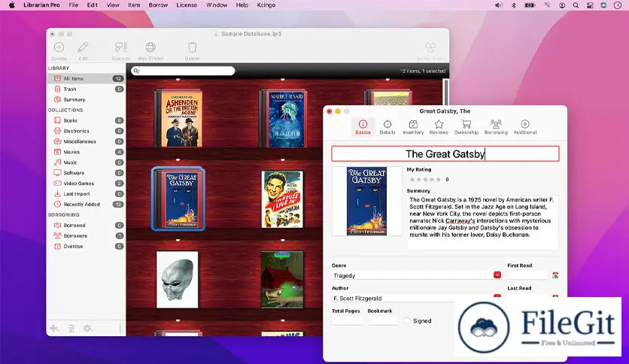This screenshot has width=629, height=364.
Task: Click the library search field
Action: [x=183, y=71]
